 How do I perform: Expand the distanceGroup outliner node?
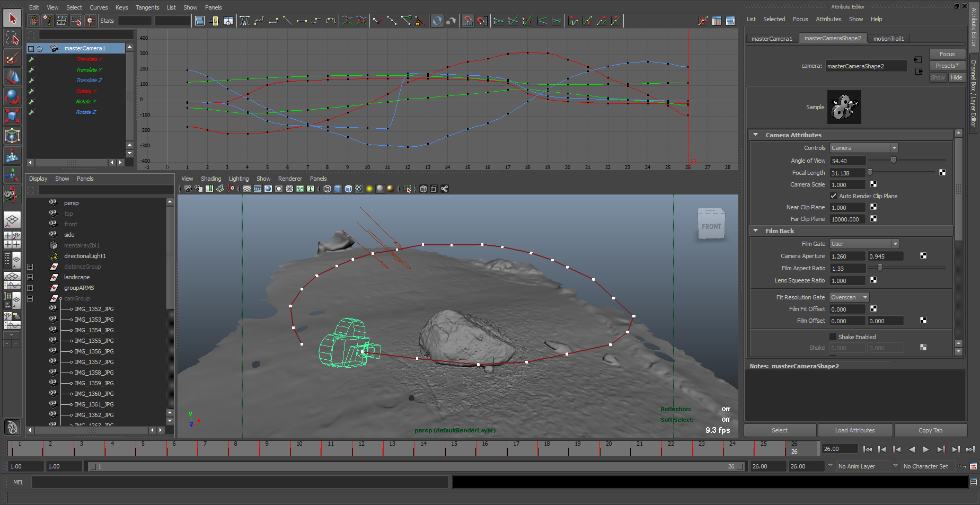pos(30,267)
